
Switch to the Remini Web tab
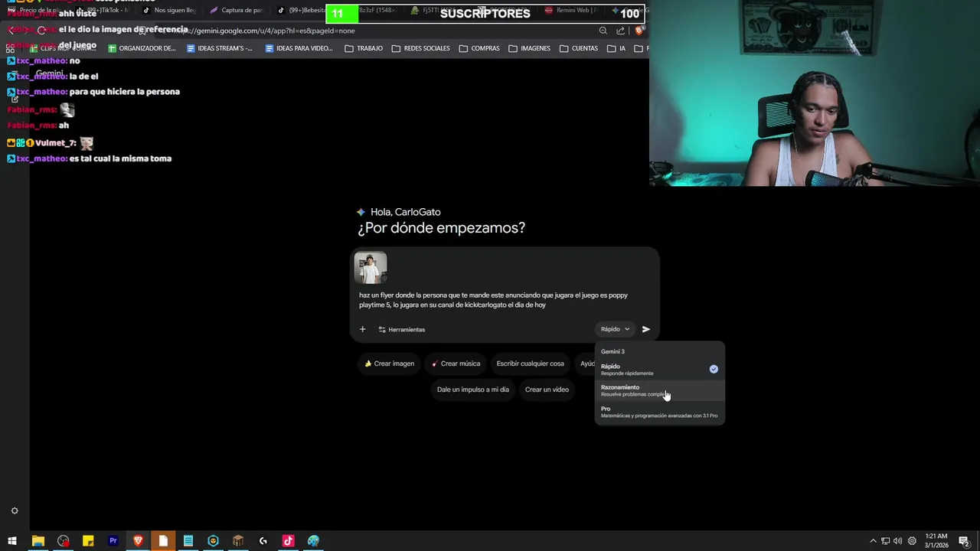[570, 11]
